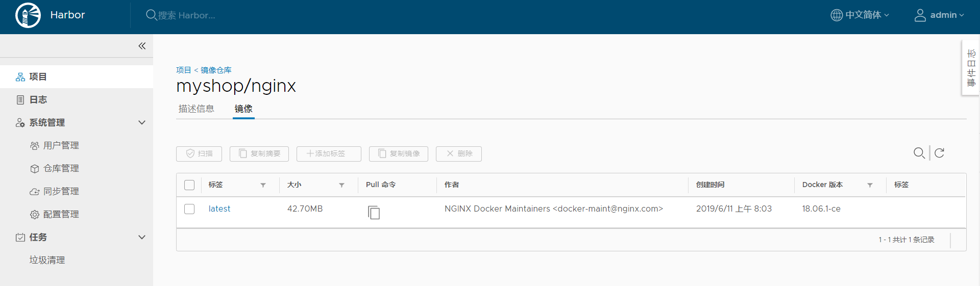Refresh the image list
The image size is (980, 286).
[x=939, y=153]
